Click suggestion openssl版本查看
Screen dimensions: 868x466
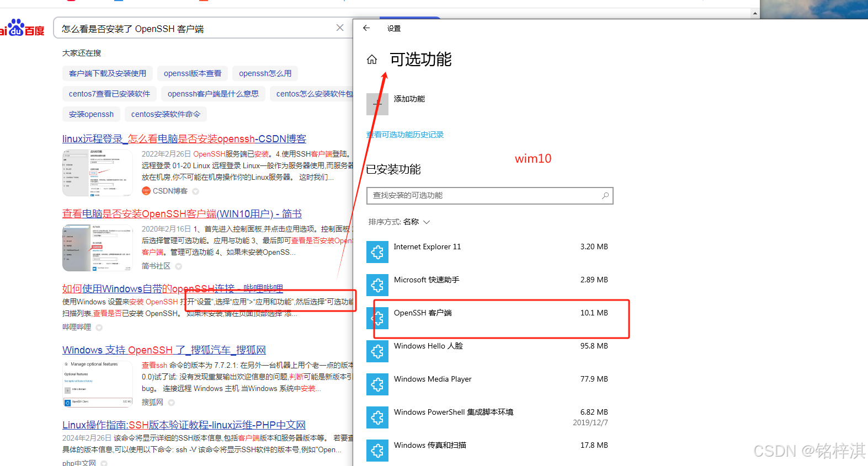(193, 73)
